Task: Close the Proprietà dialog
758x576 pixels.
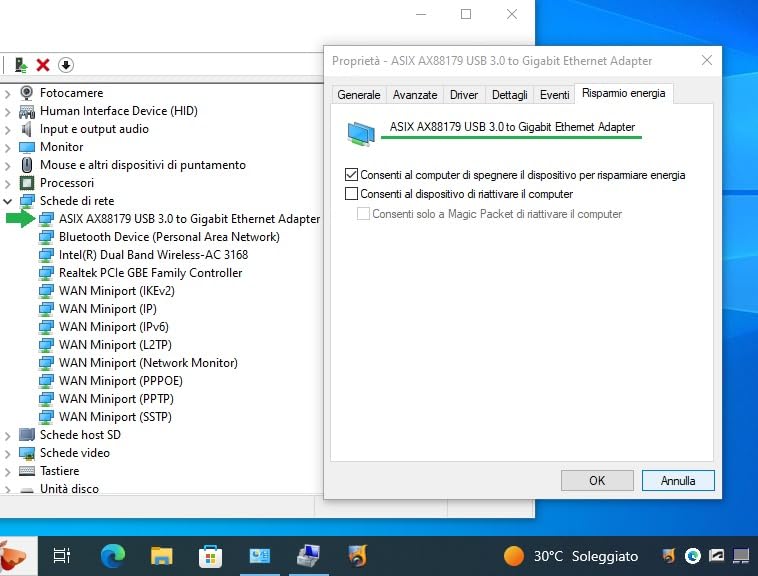Action: click(x=707, y=60)
